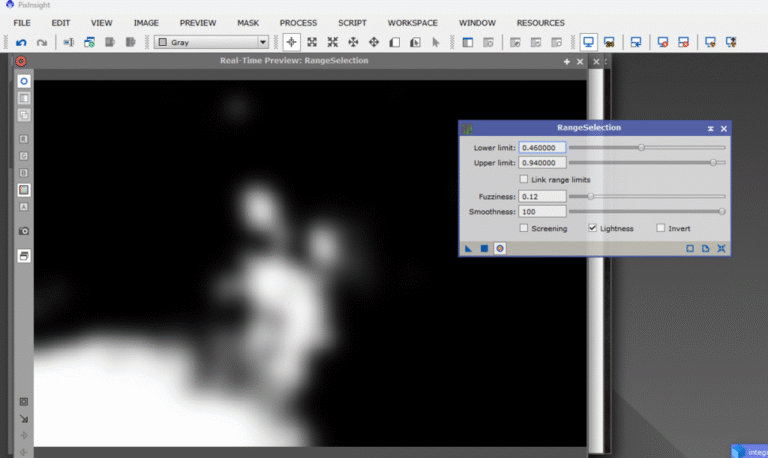This screenshot has height=458, width=768.
Task: Open the PROCESS menu
Action: [298, 22]
